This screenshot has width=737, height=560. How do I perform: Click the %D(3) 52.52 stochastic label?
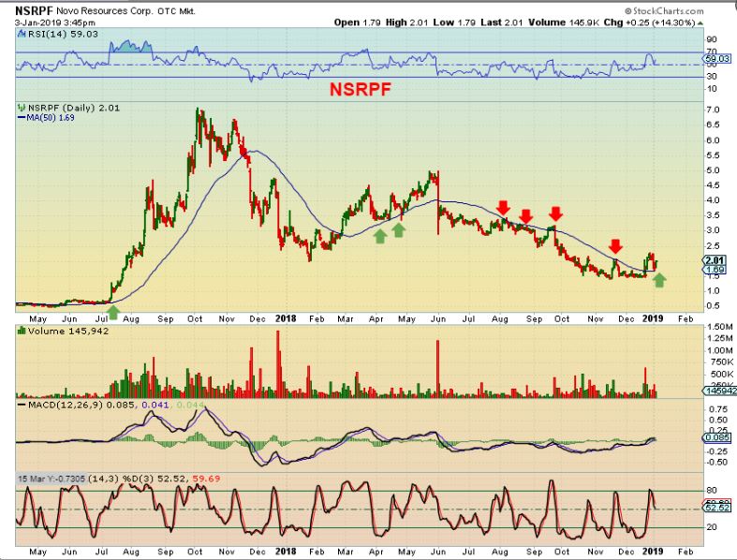coord(155,479)
